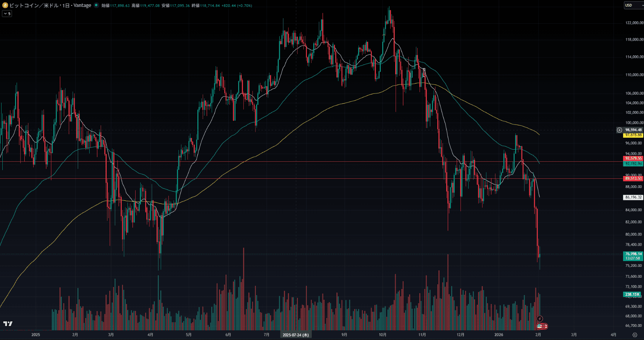Viewport: 644px width, 340px height.
Task: Open the USD currency dropdown
Action: (634, 5)
